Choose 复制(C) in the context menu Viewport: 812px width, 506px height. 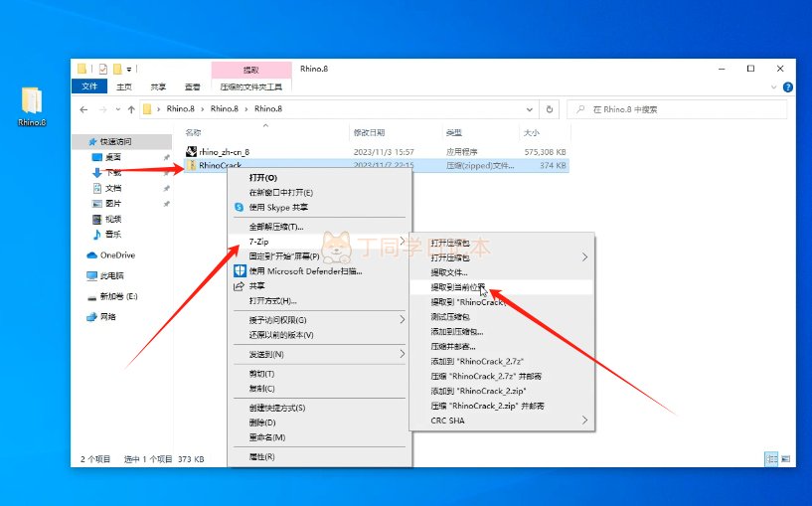tap(319, 389)
